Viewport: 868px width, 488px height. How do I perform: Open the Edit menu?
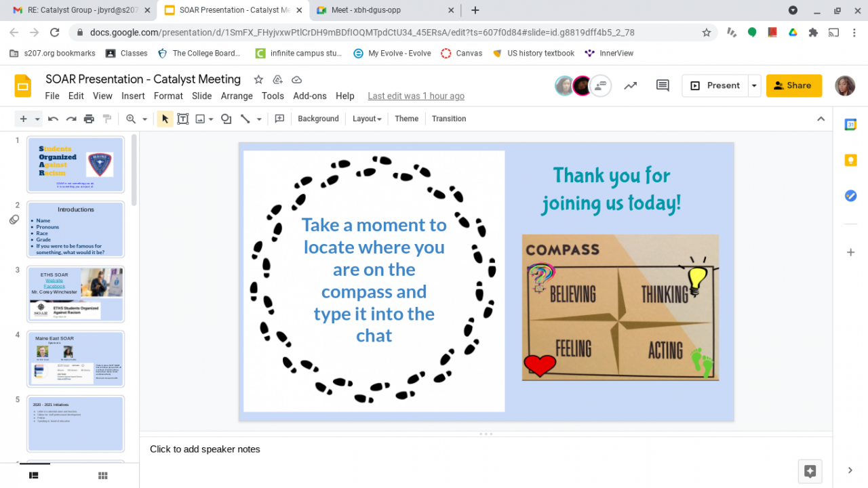click(76, 96)
